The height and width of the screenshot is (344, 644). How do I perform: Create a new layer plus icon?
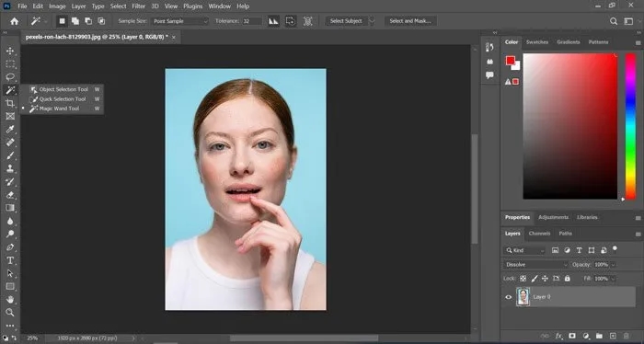pyautogui.click(x=613, y=336)
